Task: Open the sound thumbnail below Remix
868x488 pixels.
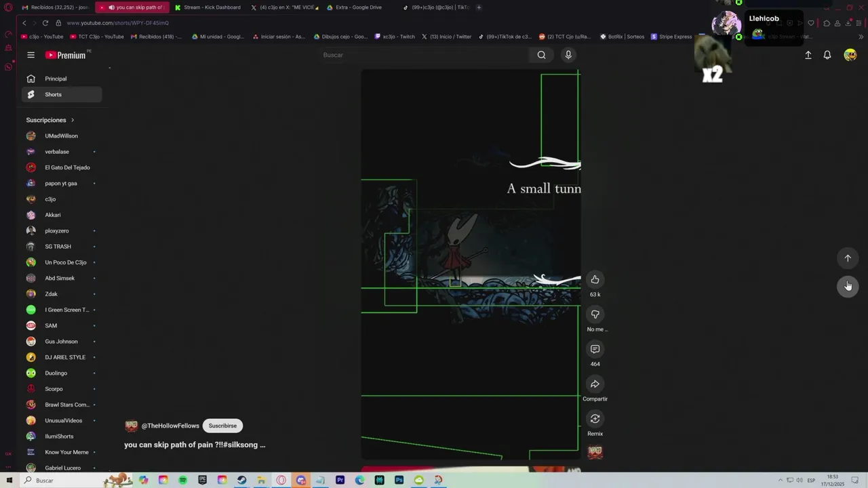Action: point(595,452)
